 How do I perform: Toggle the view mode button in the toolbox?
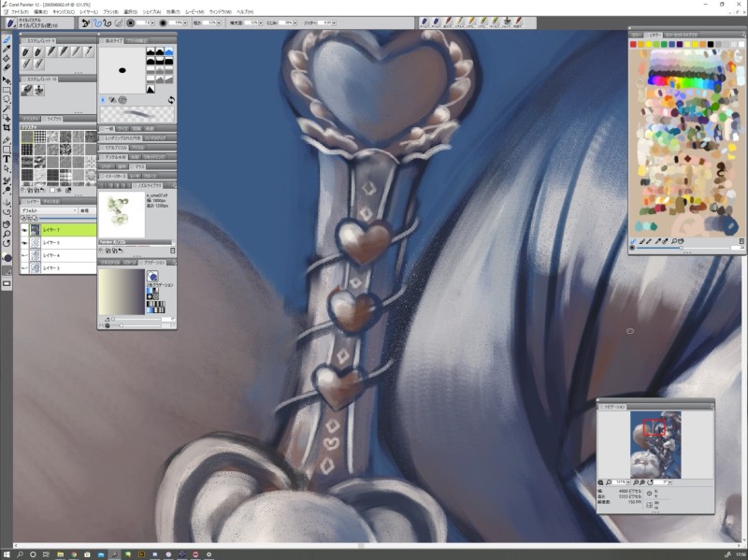[x=7, y=284]
